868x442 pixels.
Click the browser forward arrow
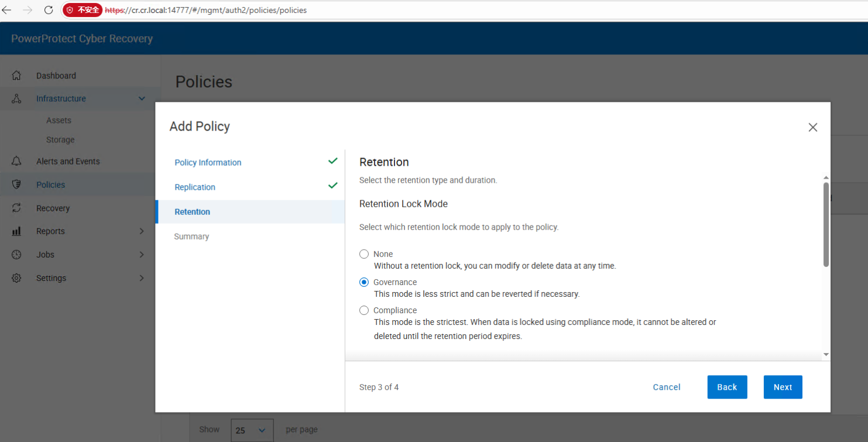[x=28, y=10]
